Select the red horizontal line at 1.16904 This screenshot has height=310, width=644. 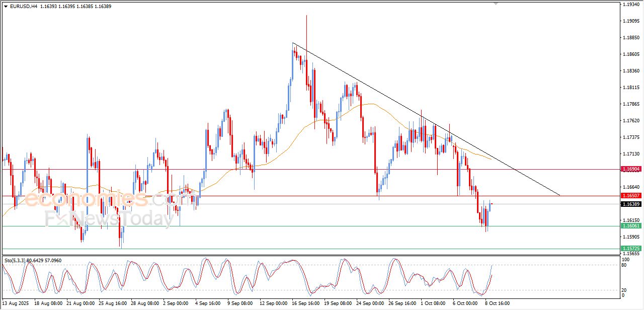tap(302, 169)
